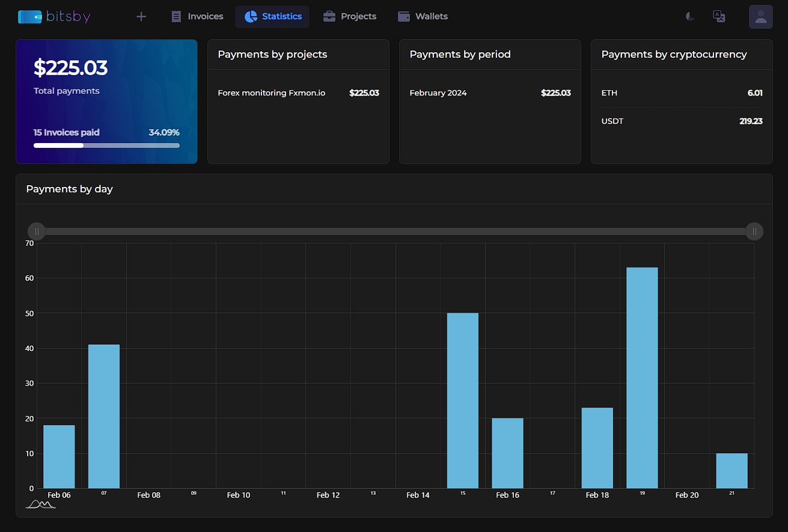The image size is (788, 532).
Task: Click the Feb 15 bar in chart
Action: pos(463,400)
